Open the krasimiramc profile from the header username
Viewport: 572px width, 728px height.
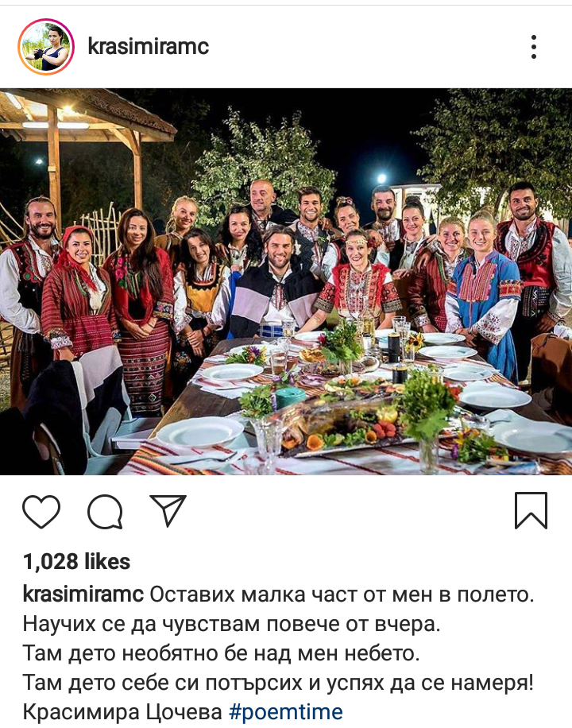click(149, 46)
